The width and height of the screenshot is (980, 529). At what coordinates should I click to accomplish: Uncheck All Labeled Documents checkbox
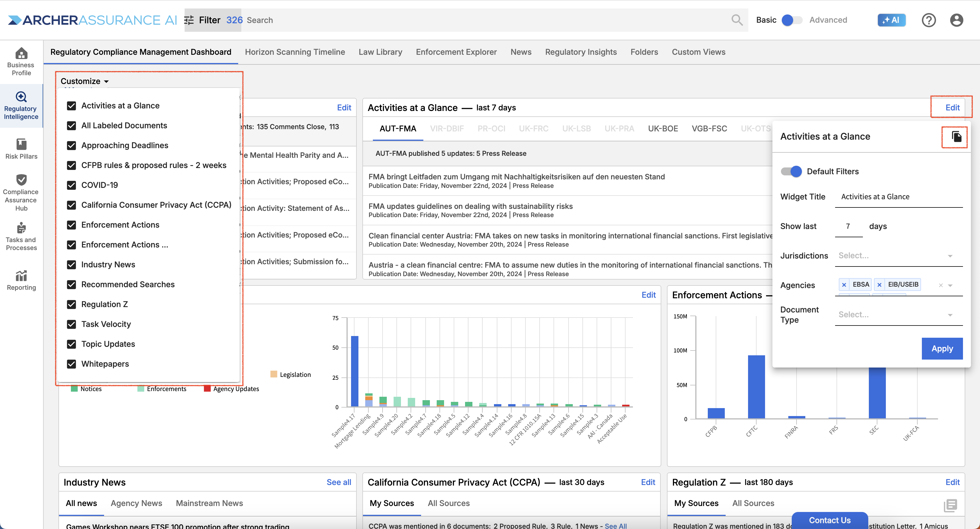[71, 126]
